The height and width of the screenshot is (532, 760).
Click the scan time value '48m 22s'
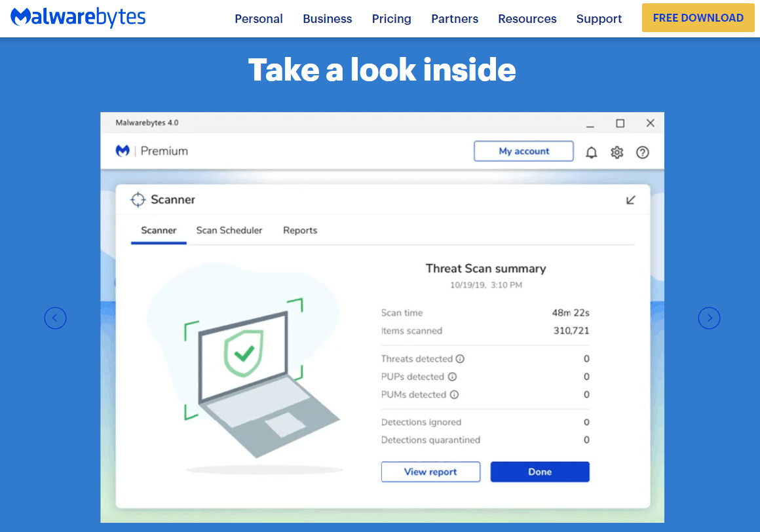click(571, 313)
